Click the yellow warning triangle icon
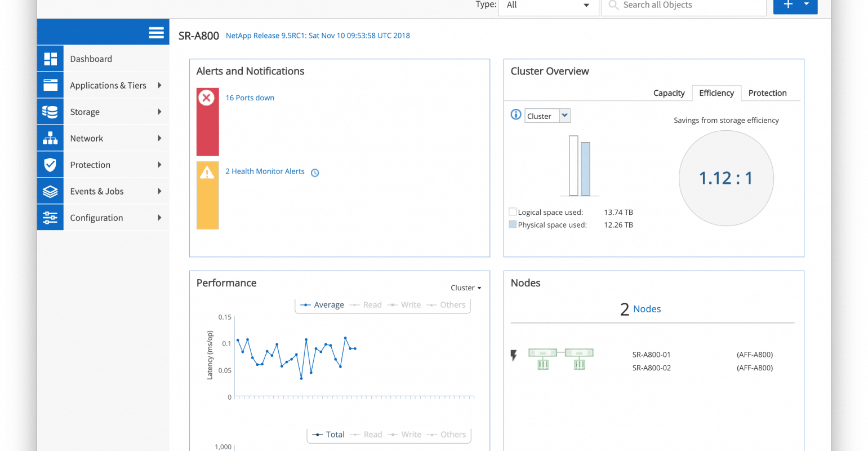This screenshot has width=868, height=451. 207,172
